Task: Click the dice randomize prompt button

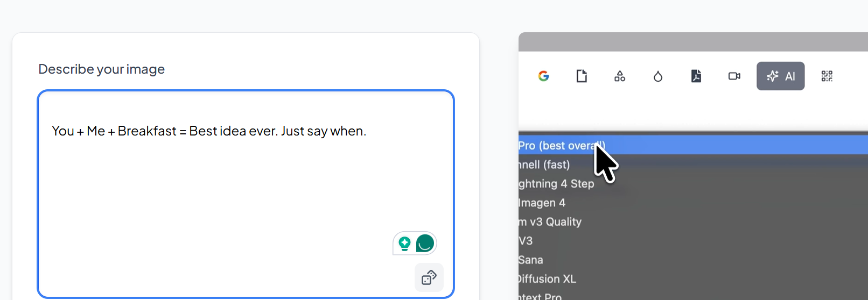Action: point(429,277)
